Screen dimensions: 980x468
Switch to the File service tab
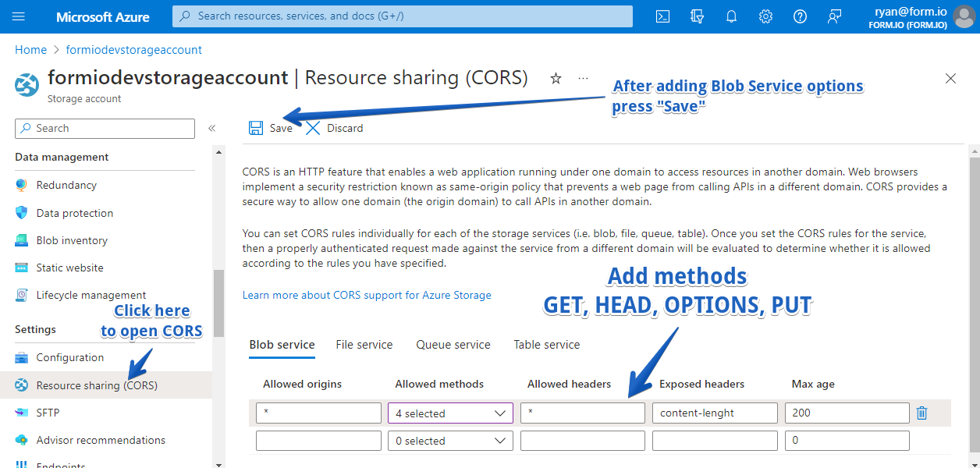pos(364,345)
